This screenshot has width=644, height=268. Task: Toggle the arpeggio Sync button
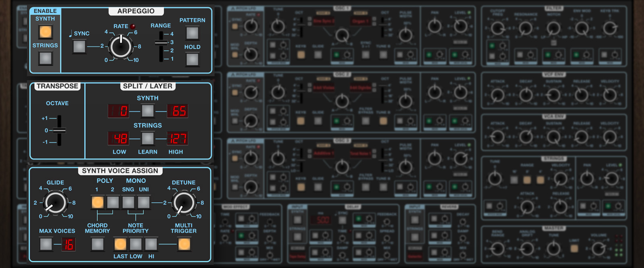(79, 46)
